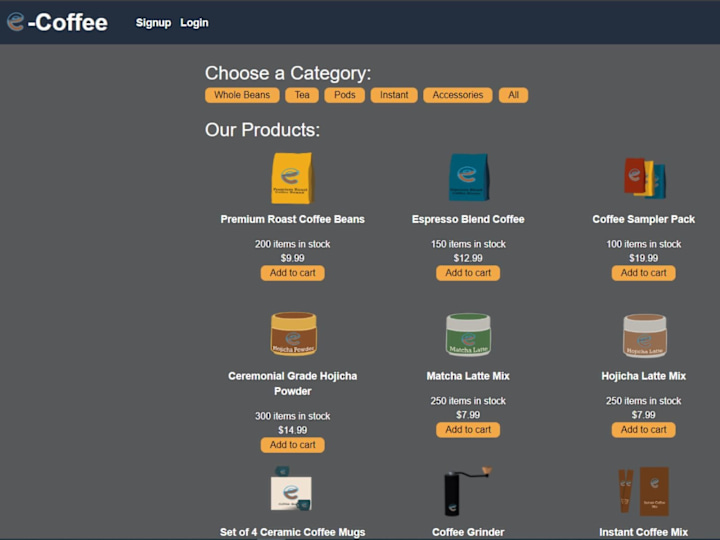The image size is (720, 540).
Task: Click the 200 items in stock text
Action: pos(292,244)
